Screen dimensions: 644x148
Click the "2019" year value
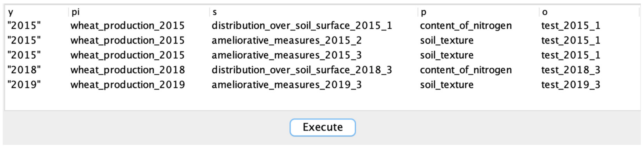coord(24,85)
